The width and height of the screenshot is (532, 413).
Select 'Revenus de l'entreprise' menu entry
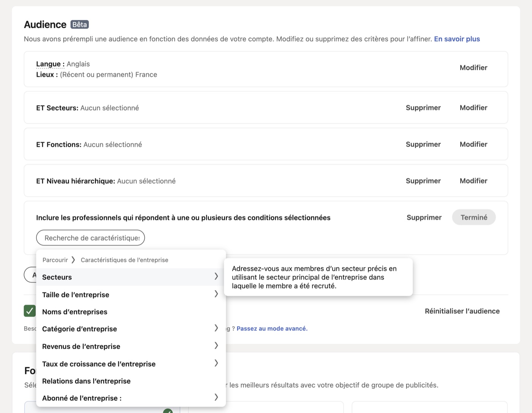pos(131,346)
